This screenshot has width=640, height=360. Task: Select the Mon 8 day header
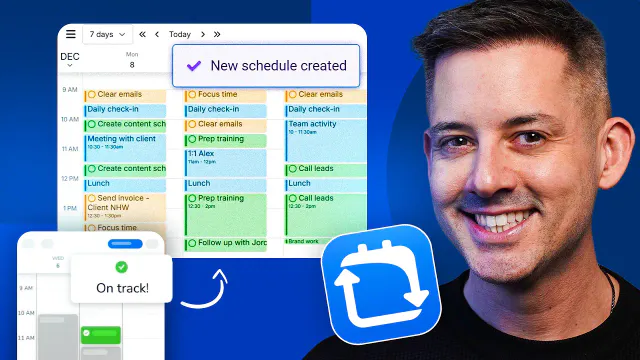click(x=132, y=60)
